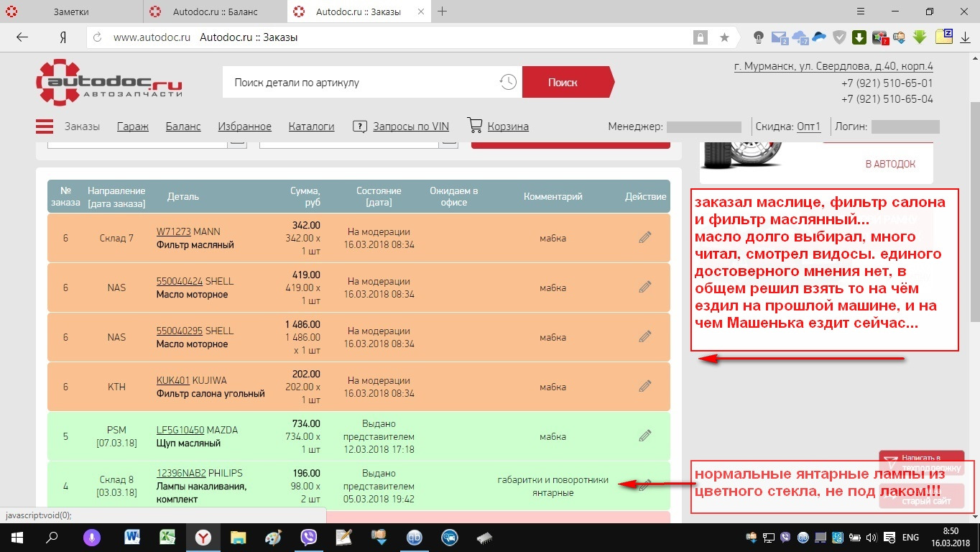Open Paint palette icon in taskbar
The height and width of the screenshot is (552, 980).
click(x=274, y=537)
